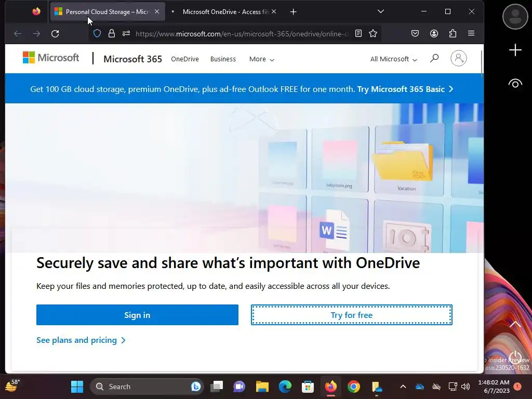
Task: Click the Firefox View icon in tab bar
Action: pyautogui.click(x=36, y=11)
